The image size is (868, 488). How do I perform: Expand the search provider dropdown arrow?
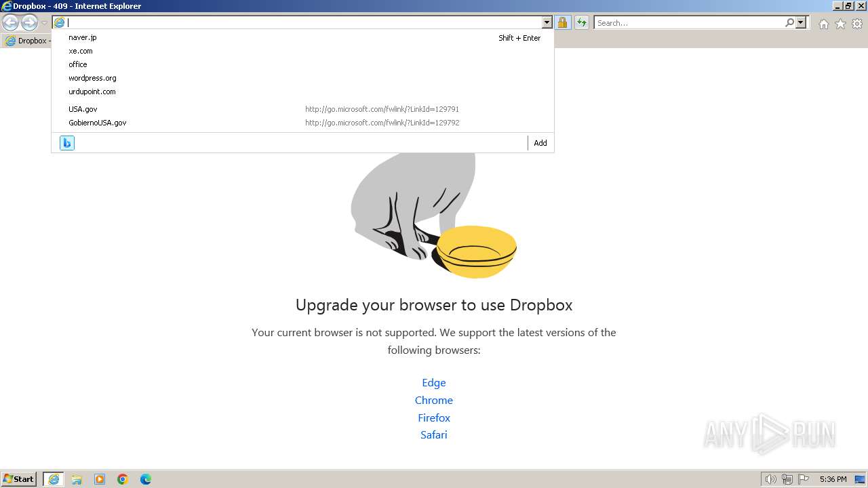point(801,22)
